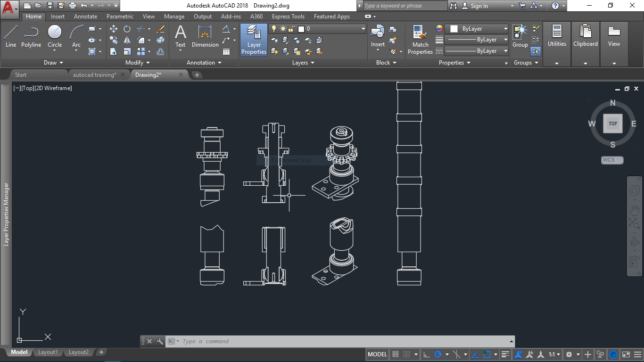Select the Circle tool
Viewport: 644px width, 362px height.
point(54,35)
